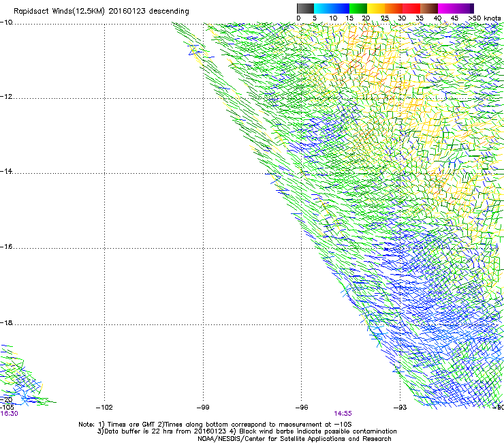The height and width of the screenshot is (443, 504).
Task: Click the '-99' longitude axis label
Action: 203,408
